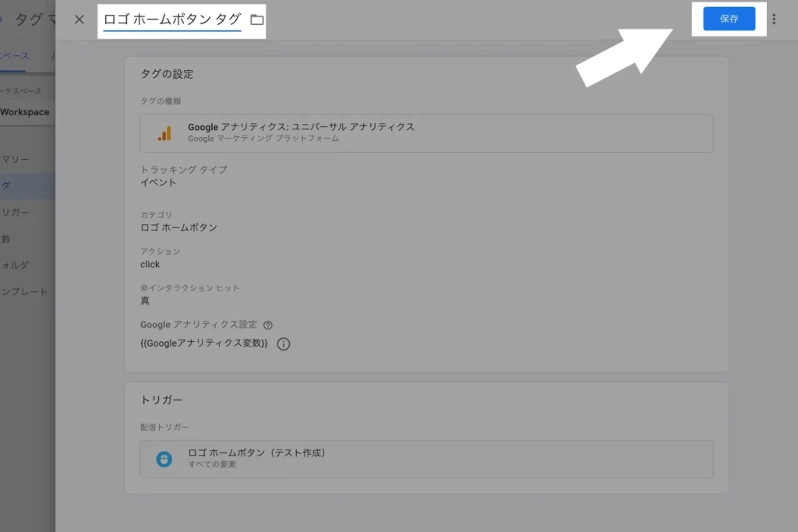Click the 配信トリガー label

[164, 427]
